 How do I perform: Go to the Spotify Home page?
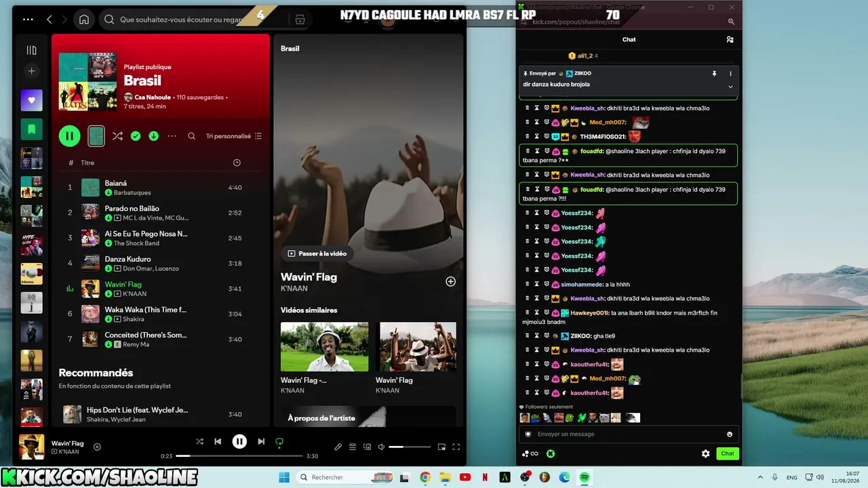[84, 20]
